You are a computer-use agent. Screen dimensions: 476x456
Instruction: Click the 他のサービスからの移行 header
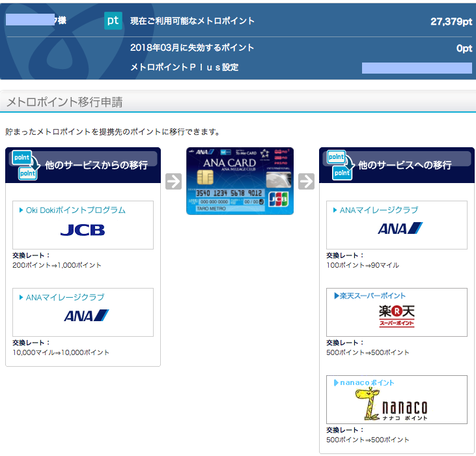pos(83,165)
